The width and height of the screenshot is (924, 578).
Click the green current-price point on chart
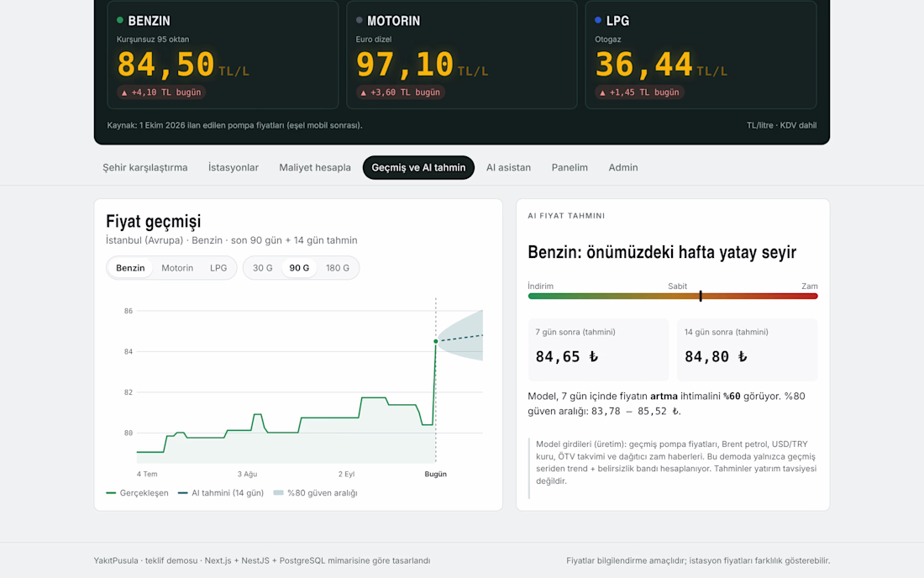[x=435, y=341]
